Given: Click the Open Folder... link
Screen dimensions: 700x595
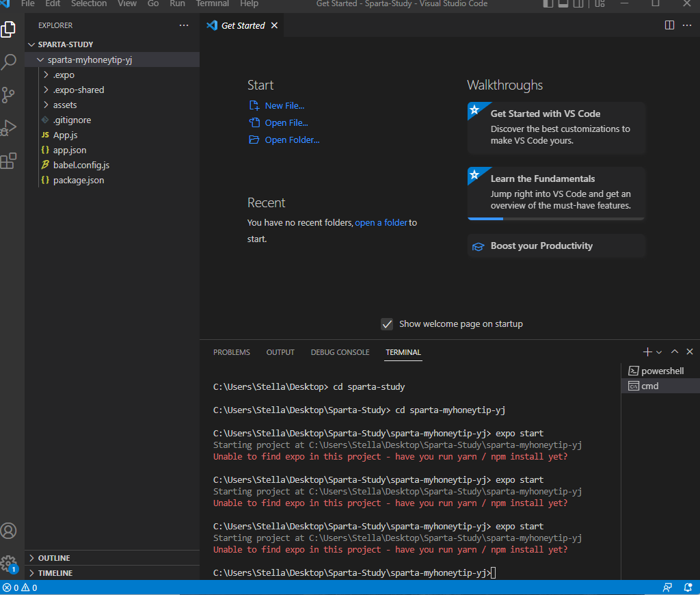Looking at the screenshot, I should (292, 140).
